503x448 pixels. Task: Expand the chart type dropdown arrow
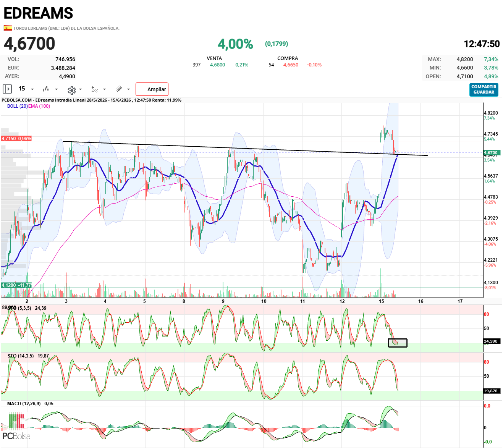coord(56,89)
